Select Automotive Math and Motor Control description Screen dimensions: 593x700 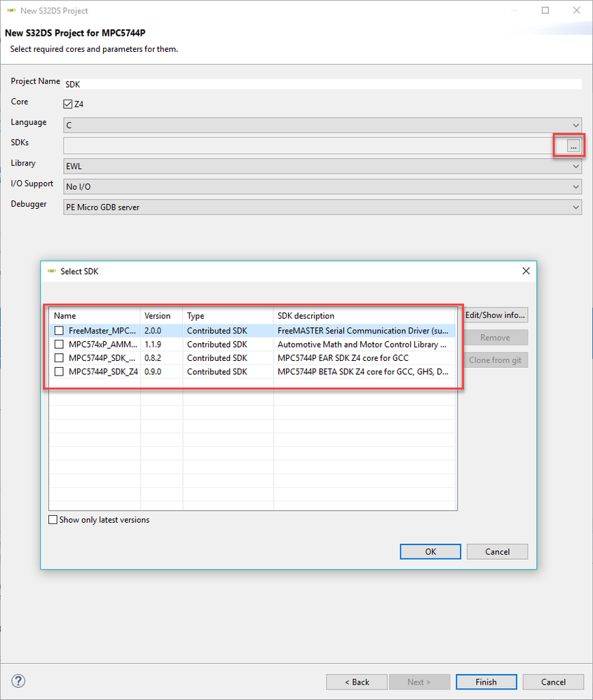(362, 345)
